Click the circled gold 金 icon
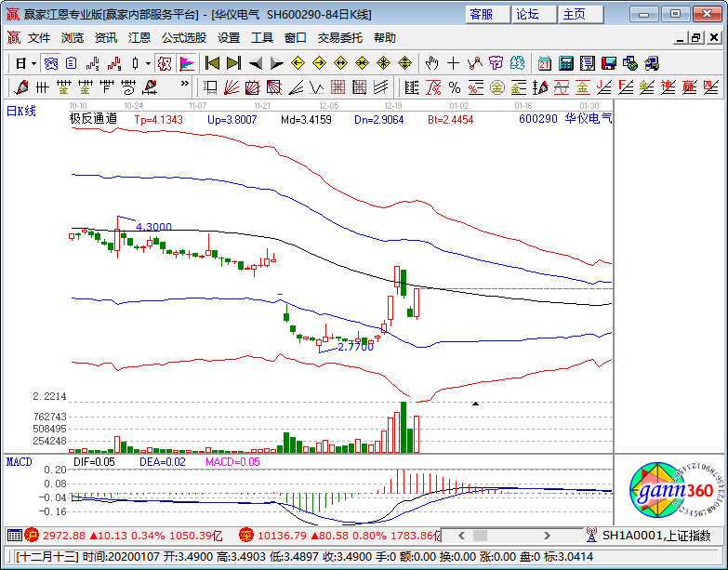This screenshot has height=570, width=728. coord(497,86)
